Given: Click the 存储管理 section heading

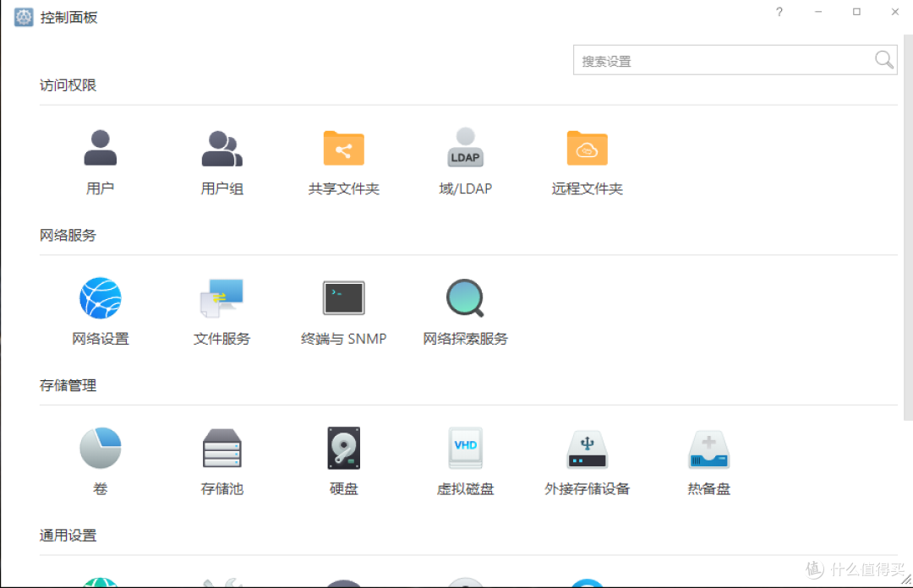Looking at the screenshot, I should point(68,385).
